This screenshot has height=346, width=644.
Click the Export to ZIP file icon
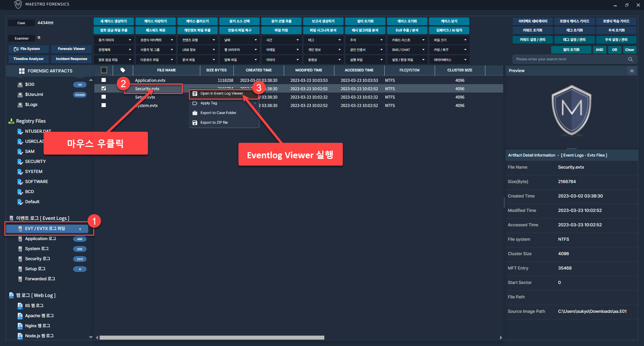[x=195, y=123]
